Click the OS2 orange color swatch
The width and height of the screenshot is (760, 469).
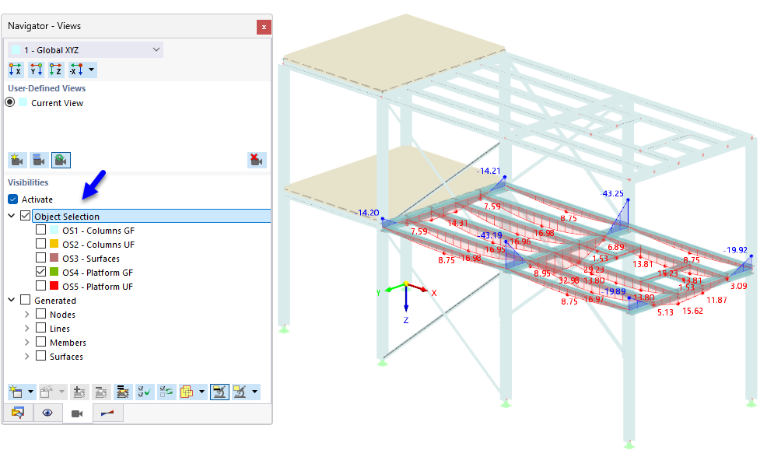pyautogui.click(x=54, y=244)
